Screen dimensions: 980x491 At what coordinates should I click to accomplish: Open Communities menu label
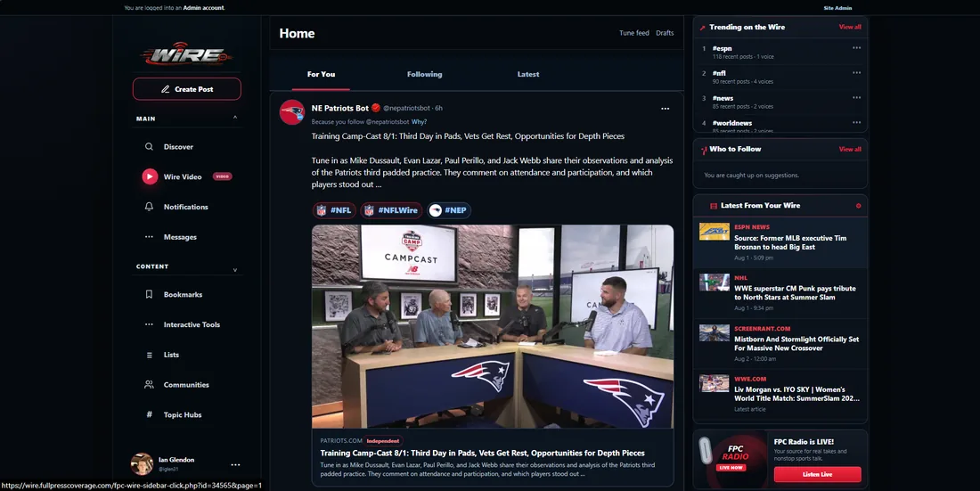coord(186,385)
